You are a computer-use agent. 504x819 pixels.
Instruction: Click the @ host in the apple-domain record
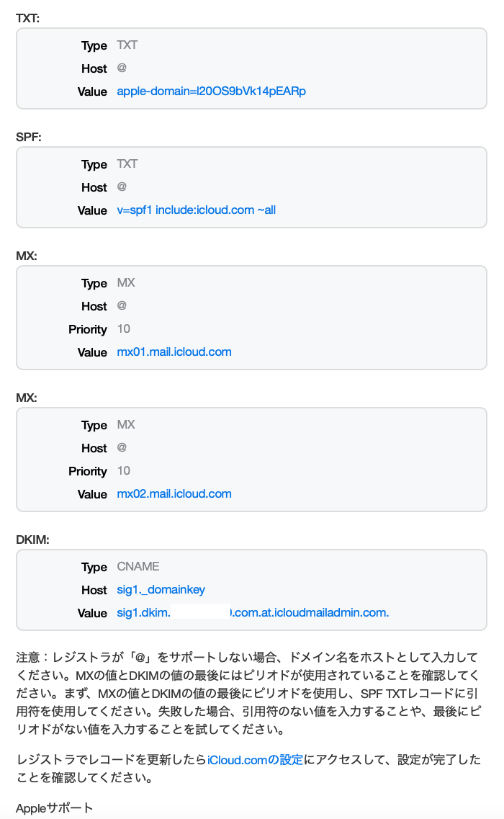pos(122,68)
